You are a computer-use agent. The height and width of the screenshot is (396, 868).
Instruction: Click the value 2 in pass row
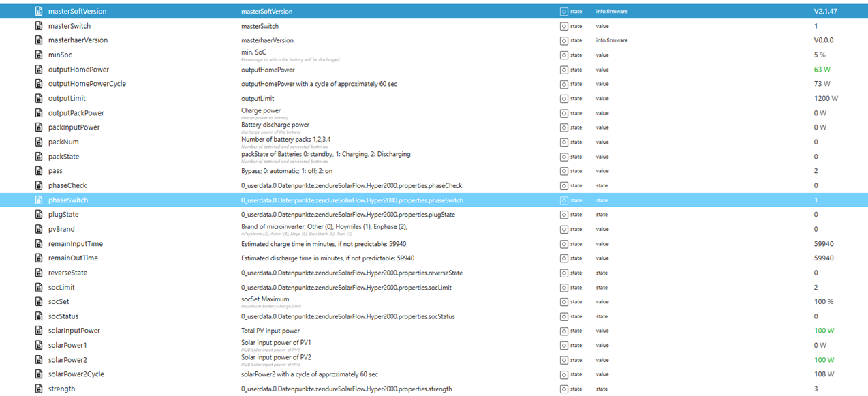816,171
